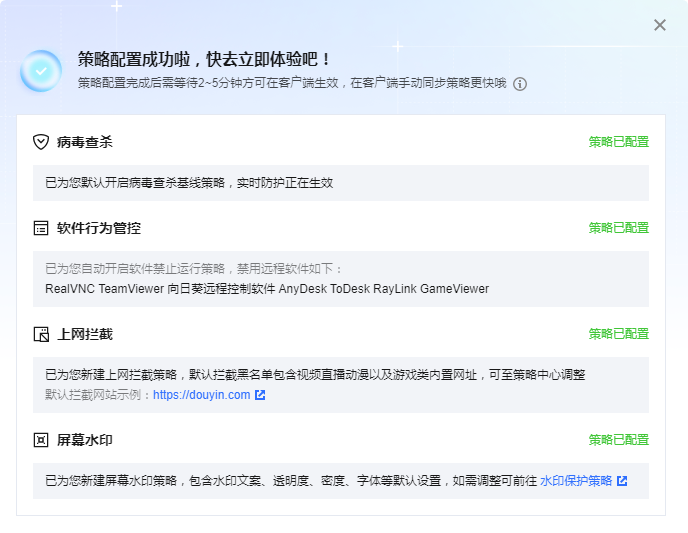Click the external link icon after douyin.com

click(x=260, y=395)
